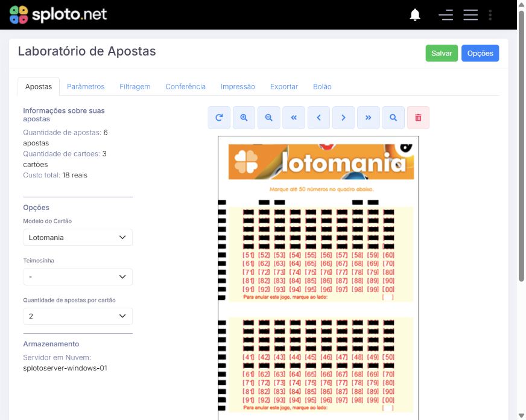Open the right-aligned lines menu icon

(446, 14)
